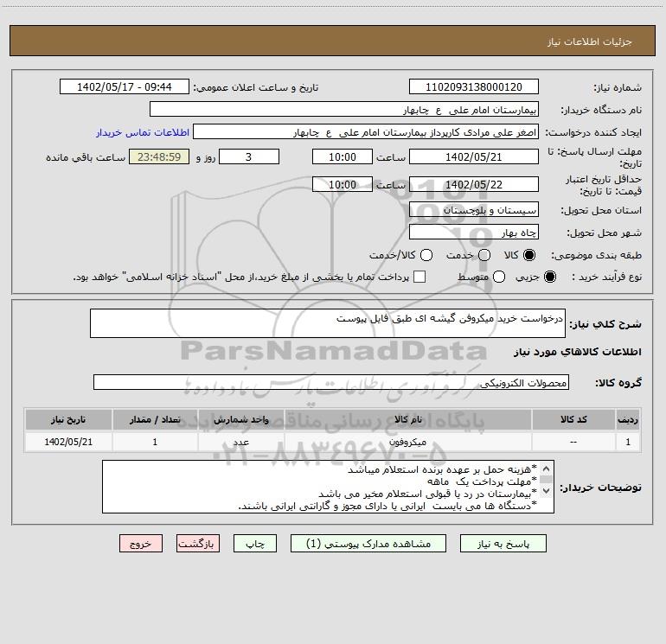This screenshot has height=644, width=666.
Task: Click the چاپ print button
Action: point(255,544)
